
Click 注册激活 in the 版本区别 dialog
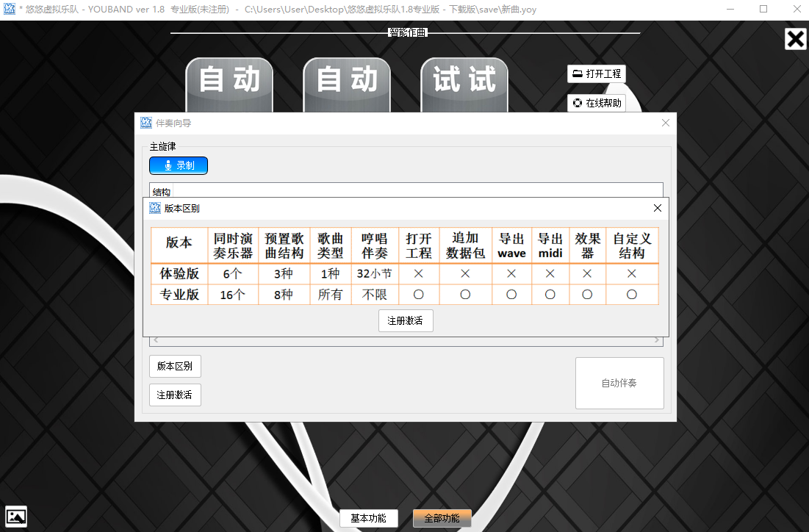pos(406,320)
